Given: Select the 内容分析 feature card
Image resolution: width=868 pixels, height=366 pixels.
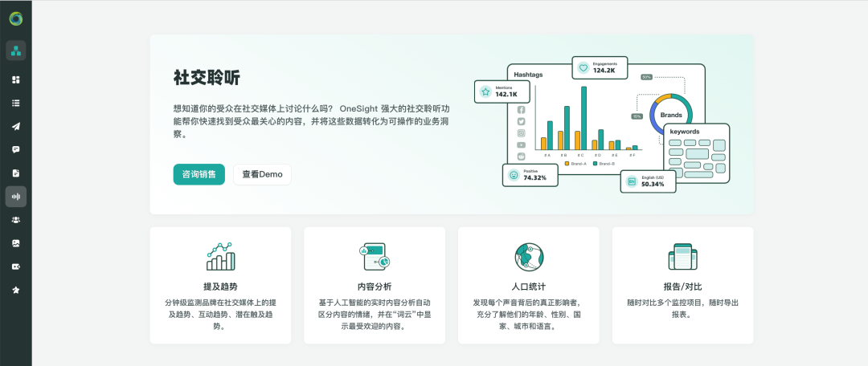Looking at the screenshot, I should (x=375, y=286).
